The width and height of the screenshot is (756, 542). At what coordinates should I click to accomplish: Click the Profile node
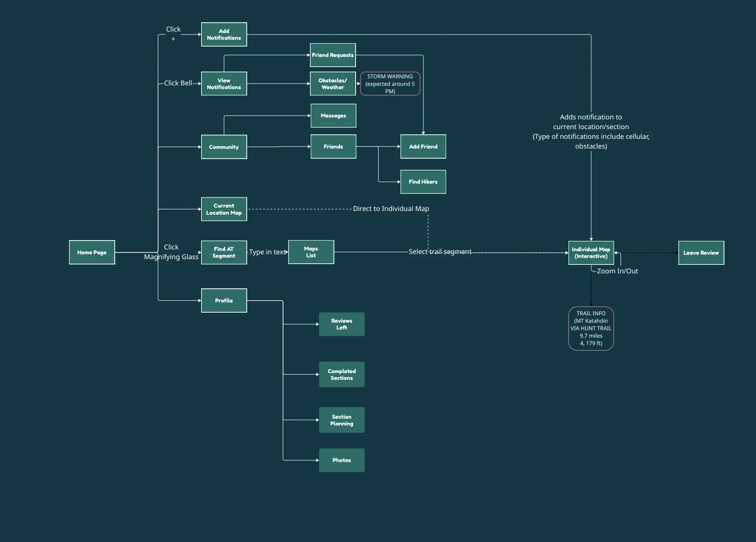coord(224,301)
